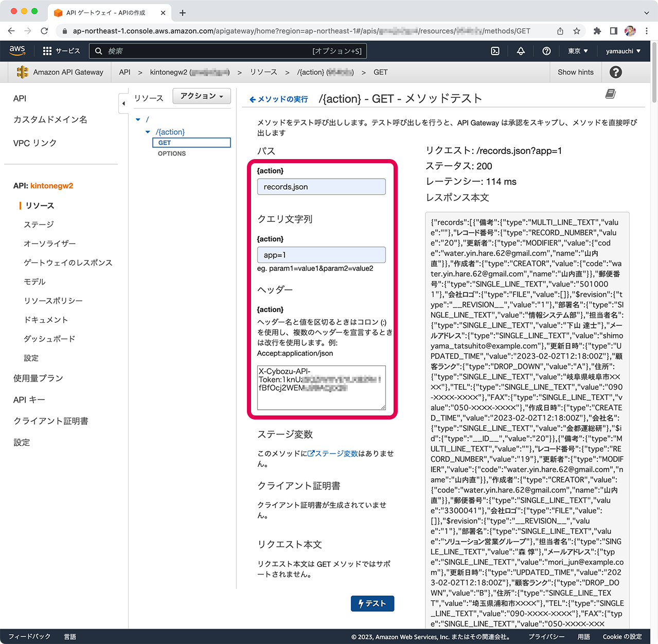Open the Privacy link in the footer
Image resolution: width=658 pixels, height=644 pixels.
tap(546, 637)
